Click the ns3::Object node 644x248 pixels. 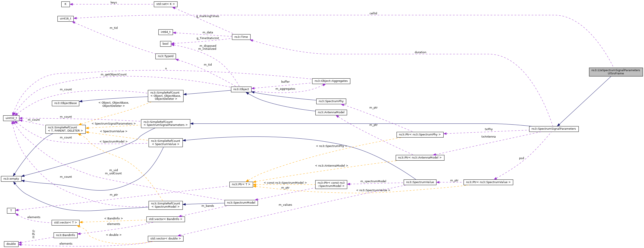(x=241, y=89)
